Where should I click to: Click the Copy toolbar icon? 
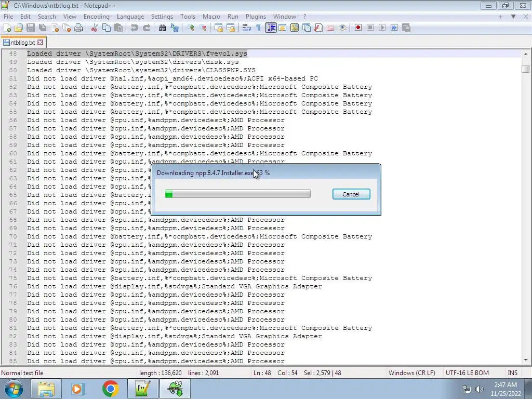[107, 28]
